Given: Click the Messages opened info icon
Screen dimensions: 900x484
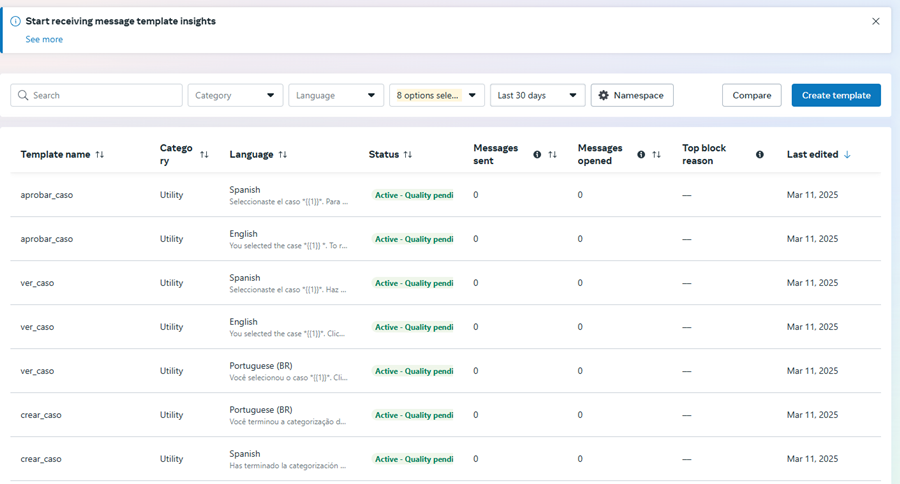Looking at the screenshot, I should click(641, 155).
